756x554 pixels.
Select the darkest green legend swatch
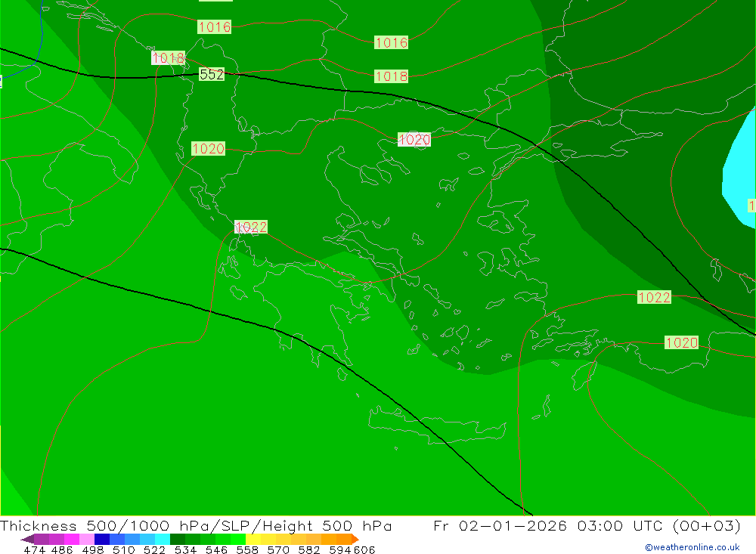point(178,539)
